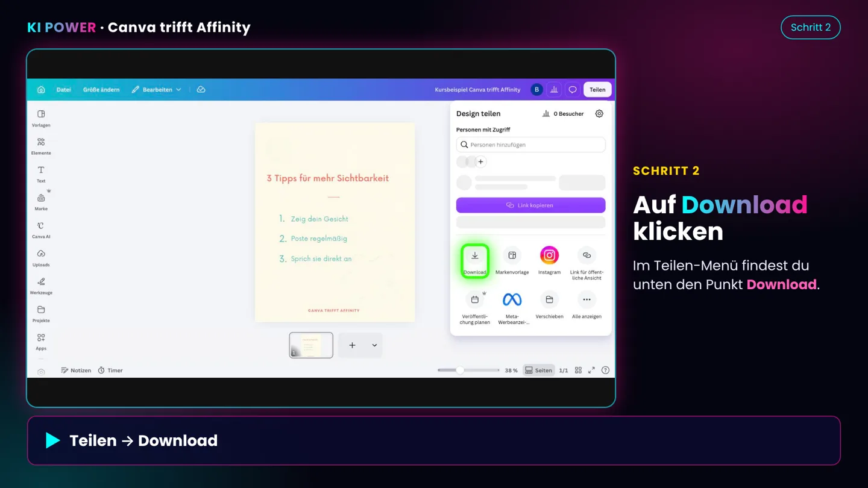This screenshot has width=868, height=488.
Task: Go to the Canva home icon
Action: tap(41, 90)
